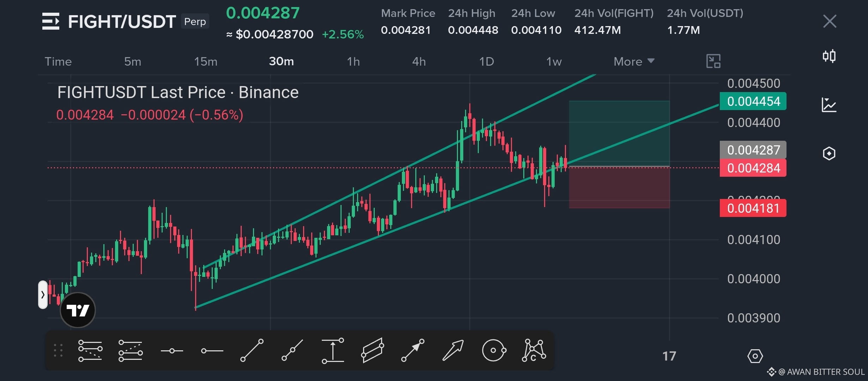Image resolution: width=868 pixels, height=381 pixels.
Task: Select the price range measure tool
Action: [x=333, y=350]
